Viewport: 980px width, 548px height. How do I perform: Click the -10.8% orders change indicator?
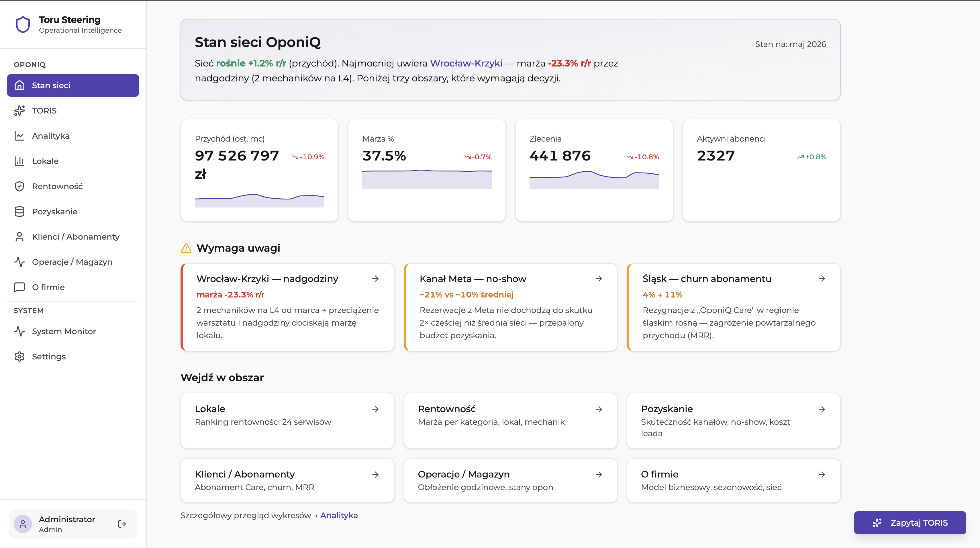point(642,157)
